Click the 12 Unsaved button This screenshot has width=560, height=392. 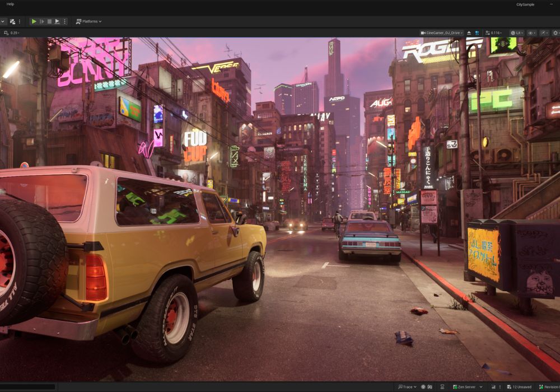point(519,387)
